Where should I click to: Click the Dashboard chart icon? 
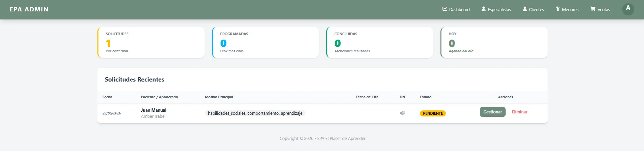(444, 9)
